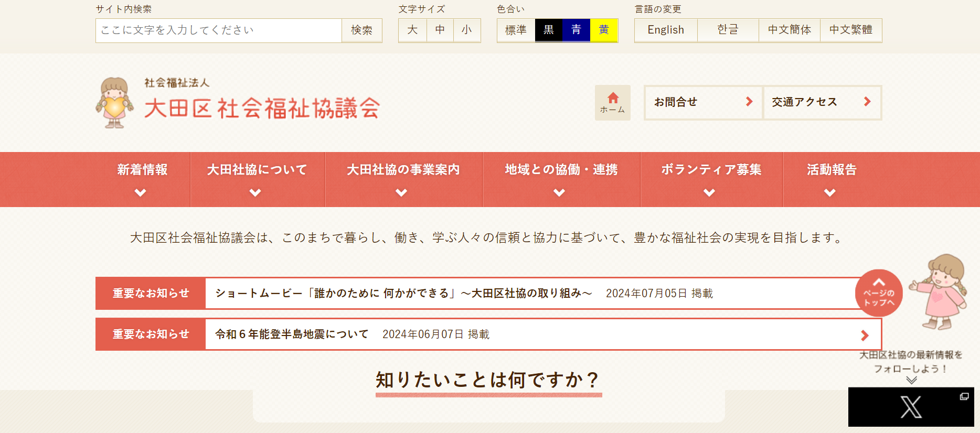Open the 交通アクセス access link
980x433 pixels.
click(822, 102)
